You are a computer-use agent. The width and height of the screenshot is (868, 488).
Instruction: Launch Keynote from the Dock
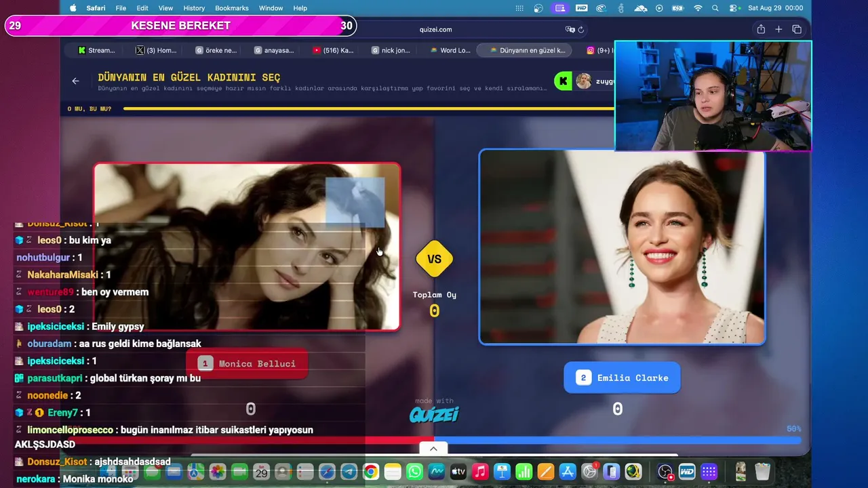click(x=502, y=472)
